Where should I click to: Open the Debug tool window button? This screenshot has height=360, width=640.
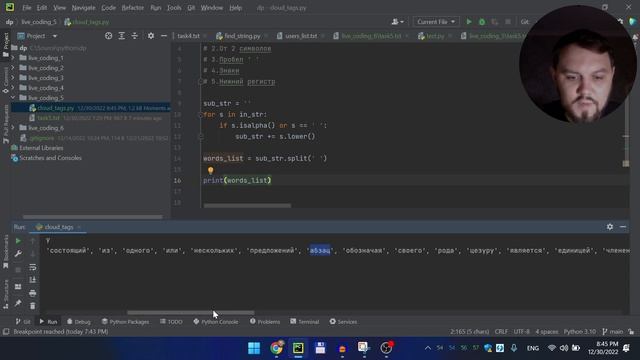[x=79, y=322]
